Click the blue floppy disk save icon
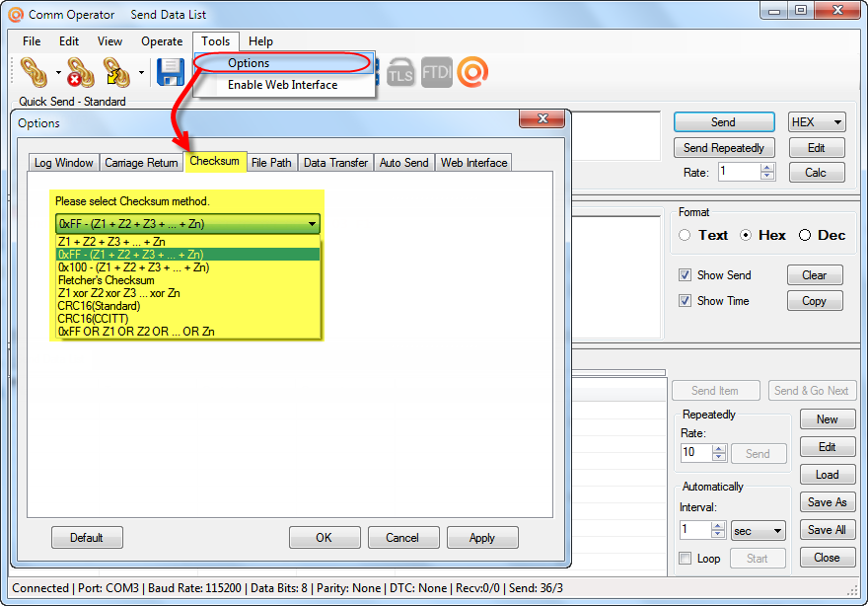The width and height of the screenshot is (868, 606). coord(171,73)
